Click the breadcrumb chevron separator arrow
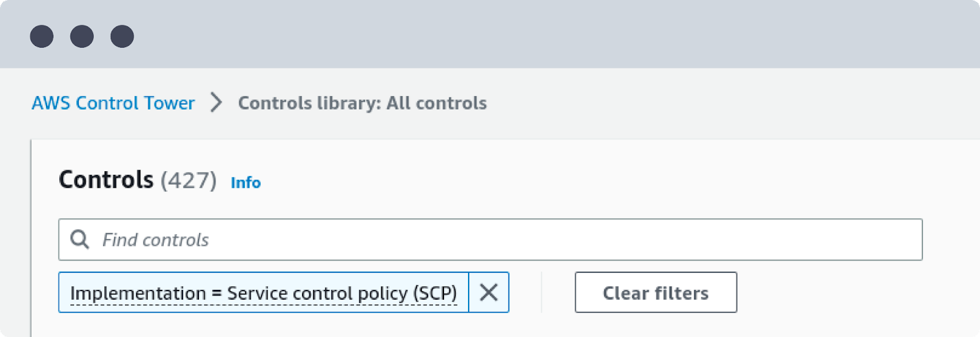The width and height of the screenshot is (980, 337). pyautogui.click(x=216, y=103)
